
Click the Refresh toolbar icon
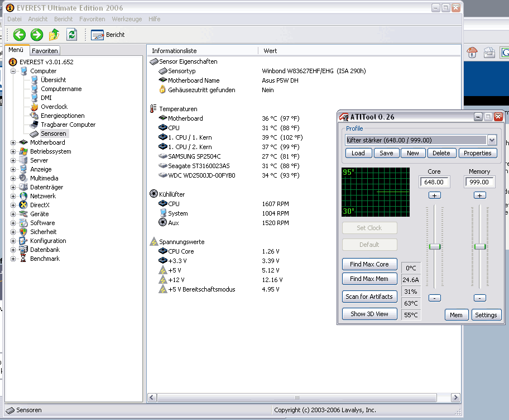pos(71,35)
